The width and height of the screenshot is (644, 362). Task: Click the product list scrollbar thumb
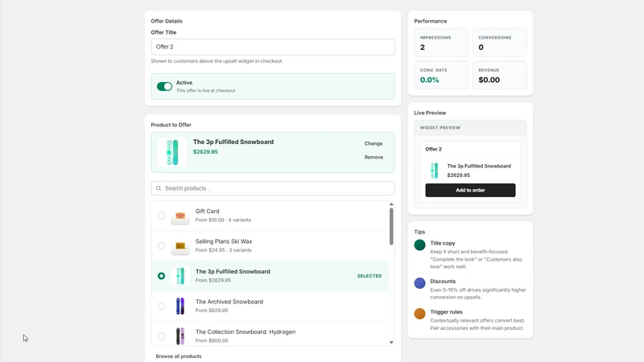[x=391, y=227]
